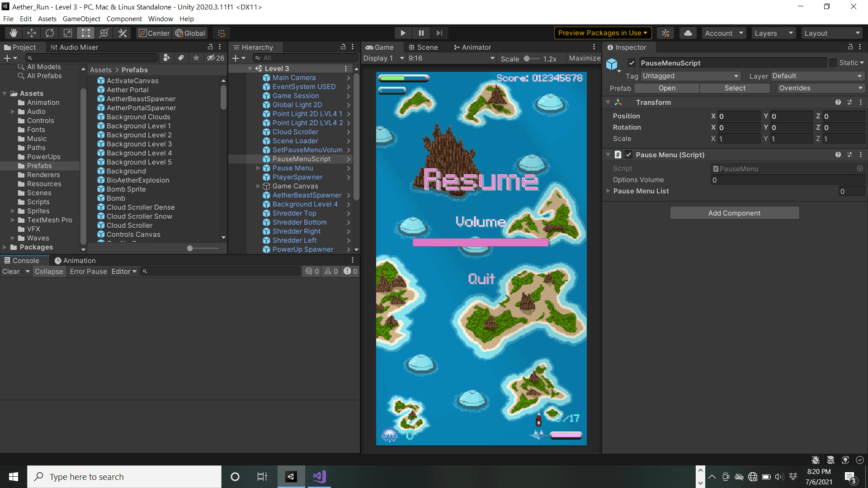Screen dimensions: 868x488
Task: Toggle the PauseMenuScript active checkbox
Action: (632, 63)
